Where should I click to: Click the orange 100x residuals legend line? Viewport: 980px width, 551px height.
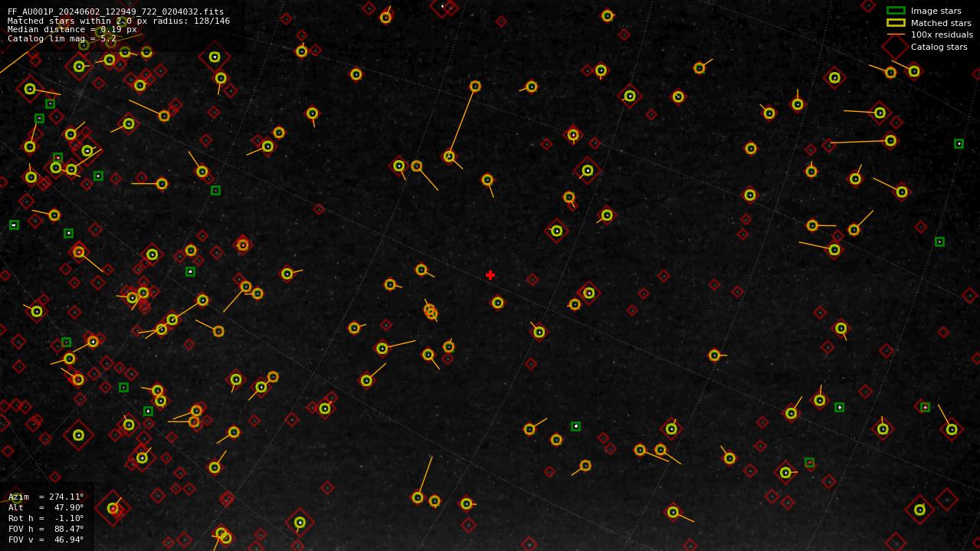pos(896,34)
